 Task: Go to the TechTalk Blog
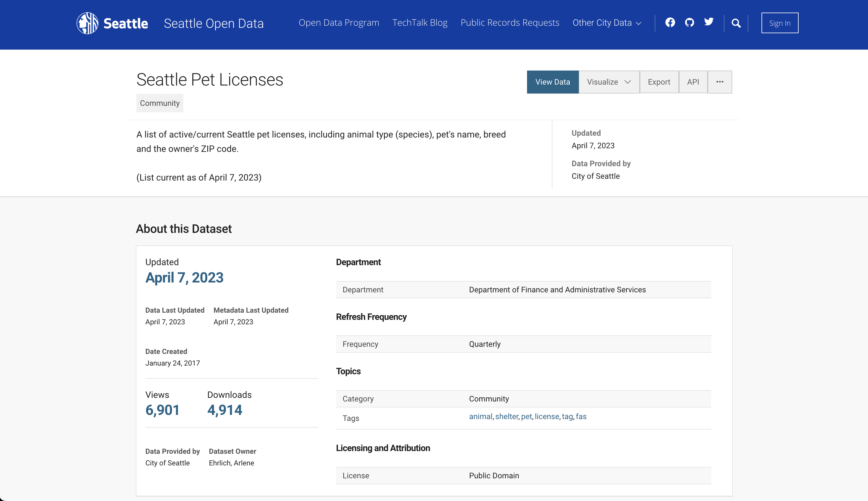coord(420,22)
